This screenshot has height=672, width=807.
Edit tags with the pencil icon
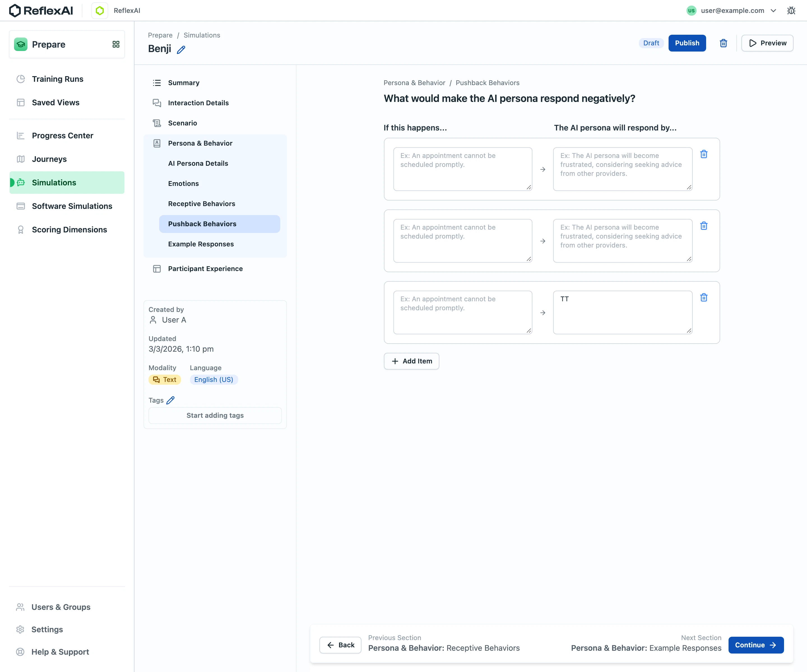point(170,400)
